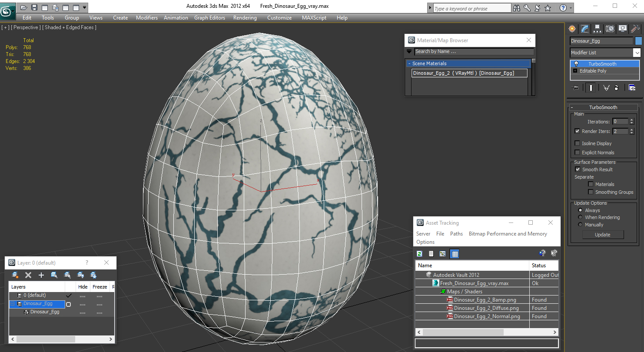Toggle Render Iters checkbox
The image size is (644, 352).
click(577, 131)
